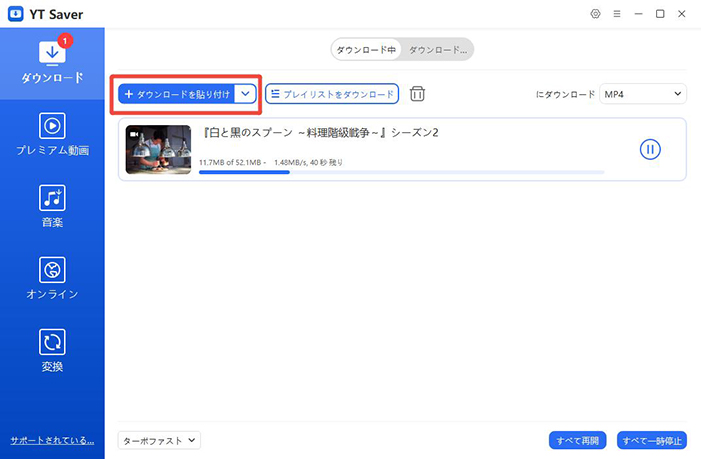
Task: Open the hamburger menu in title bar
Action: (617, 14)
